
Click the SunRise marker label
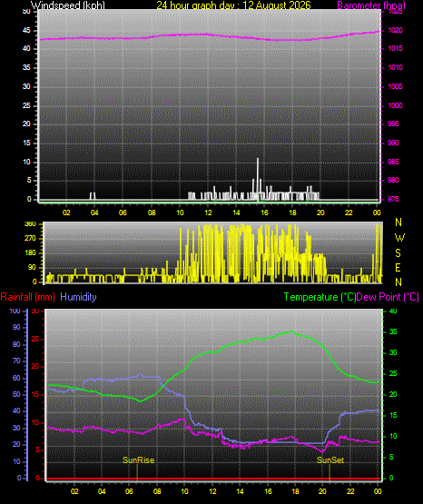coord(139,460)
